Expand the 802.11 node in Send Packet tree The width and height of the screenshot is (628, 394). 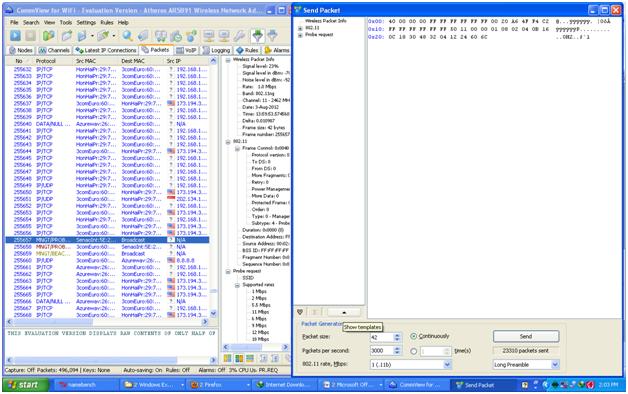(300, 28)
